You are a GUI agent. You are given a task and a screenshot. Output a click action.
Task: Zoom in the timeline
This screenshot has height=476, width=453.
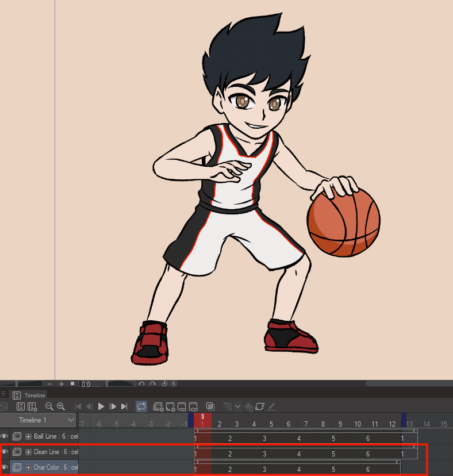coord(61,406)
